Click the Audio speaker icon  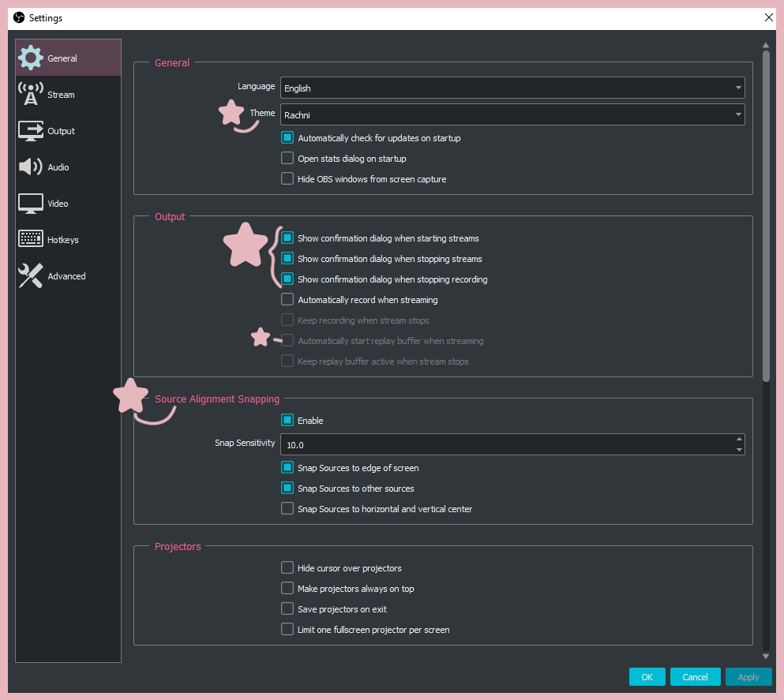click(x=31, y=167)
